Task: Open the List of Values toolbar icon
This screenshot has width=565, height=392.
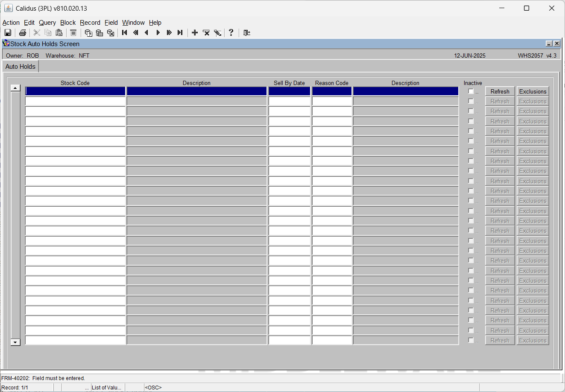Action: coord(73,32)
